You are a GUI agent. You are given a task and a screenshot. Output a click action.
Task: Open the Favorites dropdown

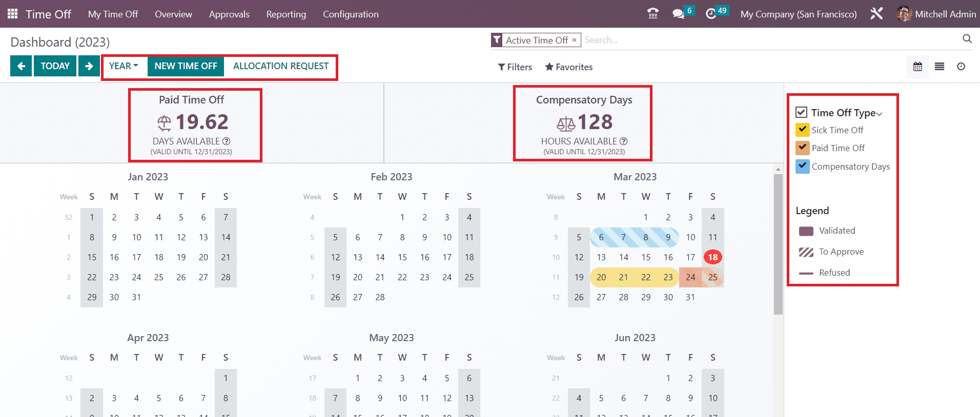[x=569, y=67]
